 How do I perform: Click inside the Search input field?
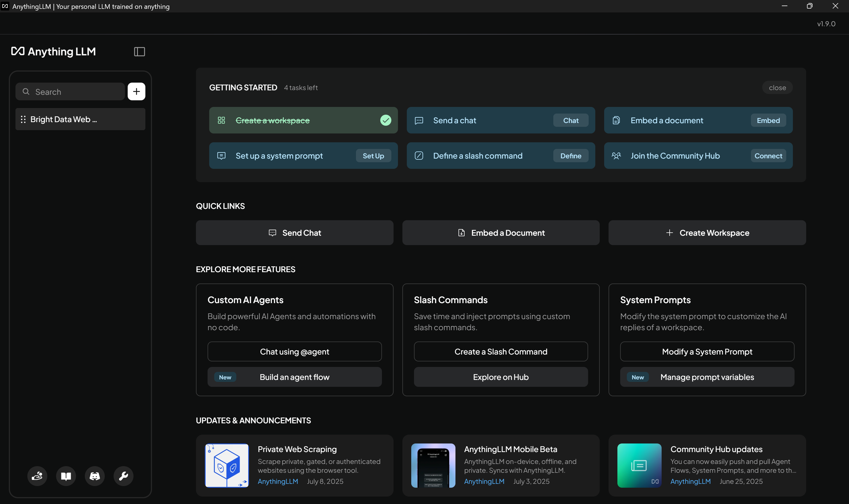click(x=68, y=91)
